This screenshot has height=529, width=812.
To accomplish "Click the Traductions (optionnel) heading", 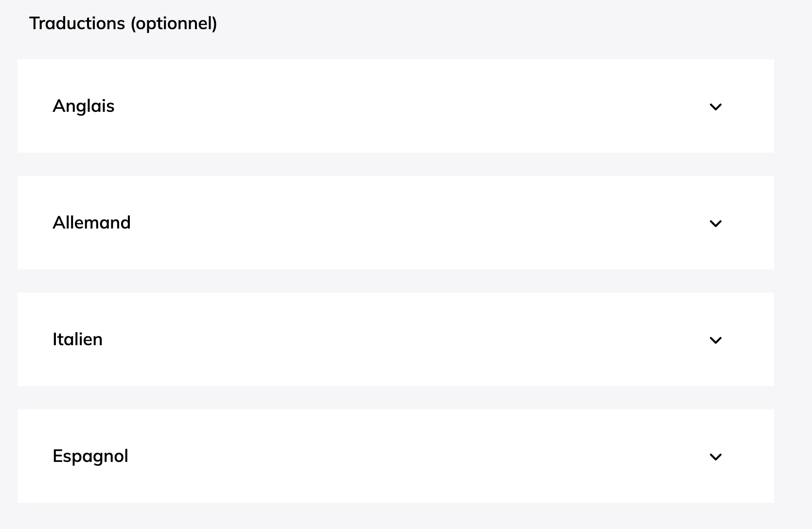I will tap(123, 23).
